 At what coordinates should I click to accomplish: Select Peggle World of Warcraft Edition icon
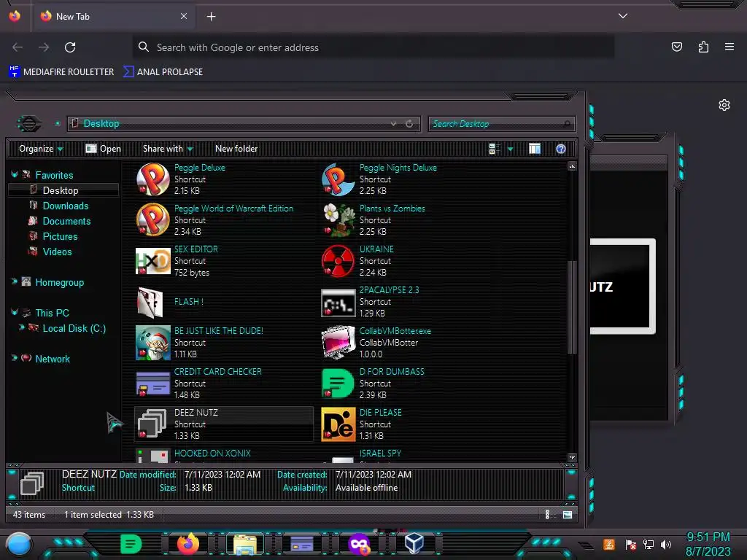tap(153, 220)
